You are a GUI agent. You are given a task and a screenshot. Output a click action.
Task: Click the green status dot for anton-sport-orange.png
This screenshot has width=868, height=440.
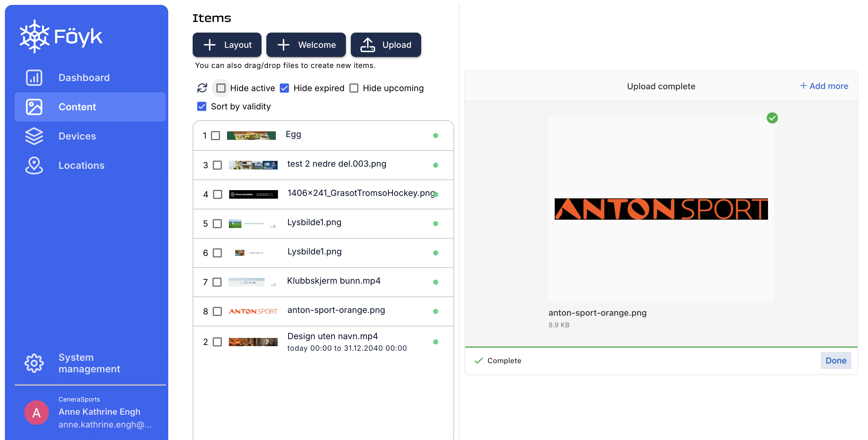(x=435, y=311)
